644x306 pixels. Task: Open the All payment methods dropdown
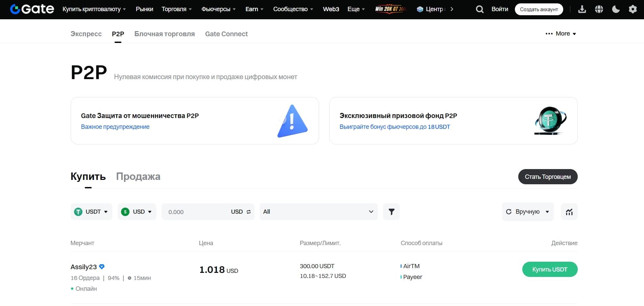point(318,212)
